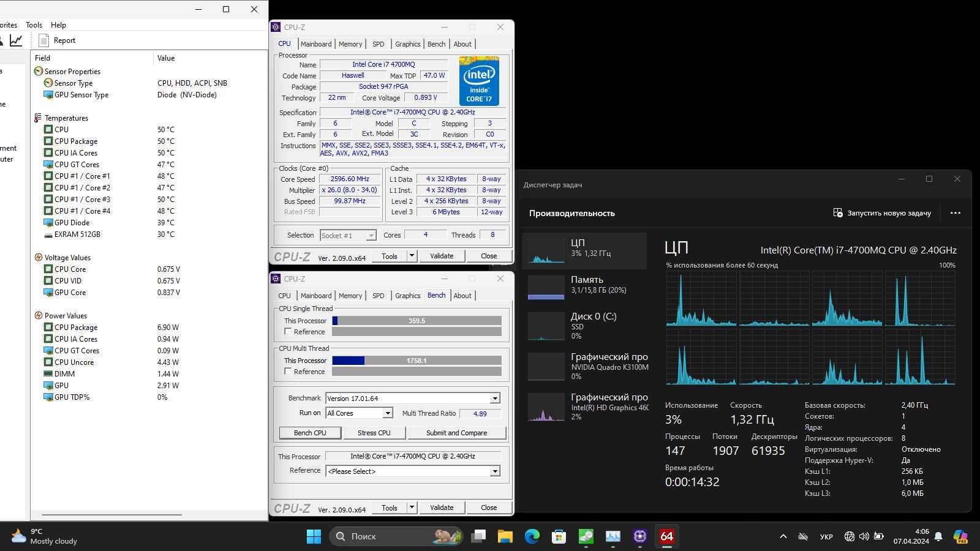Screen dimensions: 980x551
Task: Click new task icon in Task Manager
Action: pyautogui.click(x=838, y=212)
